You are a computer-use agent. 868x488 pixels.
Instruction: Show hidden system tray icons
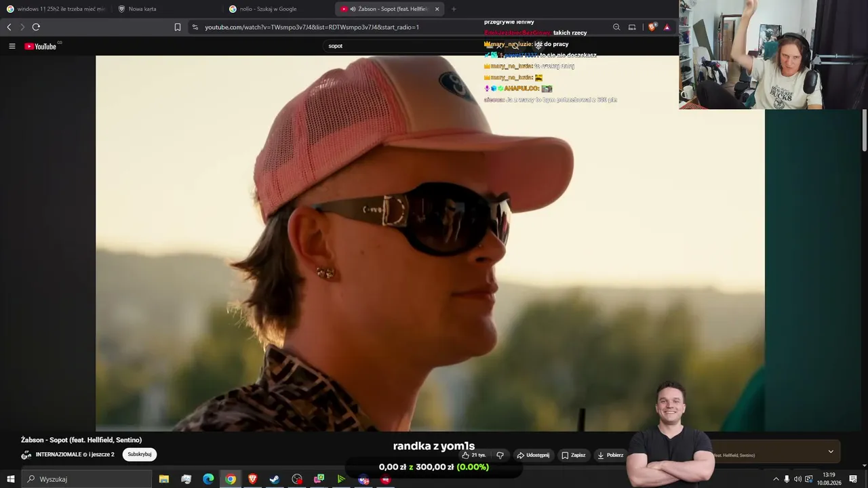[776, 479]
